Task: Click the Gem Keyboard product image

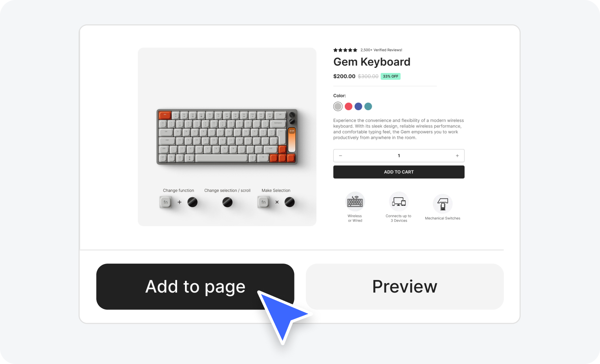Action: tap(227, 136)
